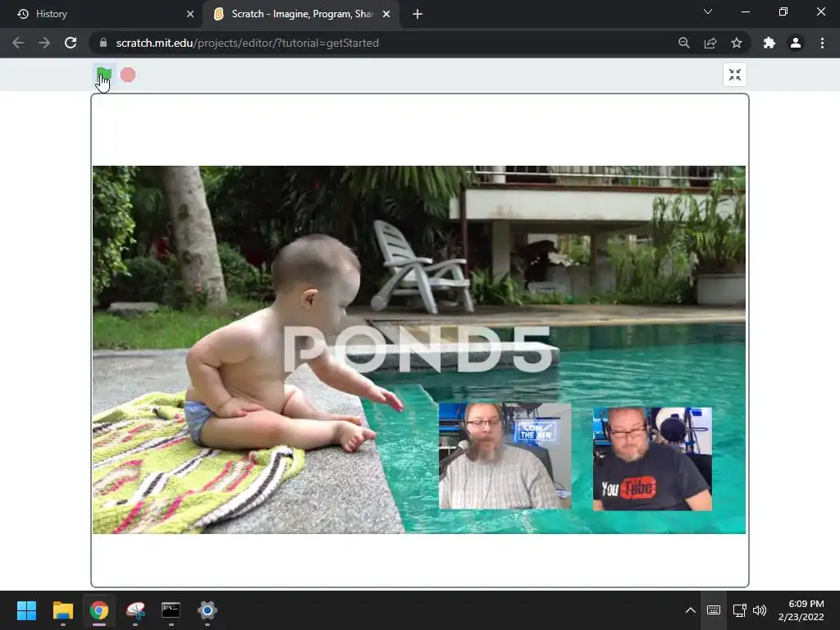View site security lock information
Screen dimensions: 840x630
point(103,43)
